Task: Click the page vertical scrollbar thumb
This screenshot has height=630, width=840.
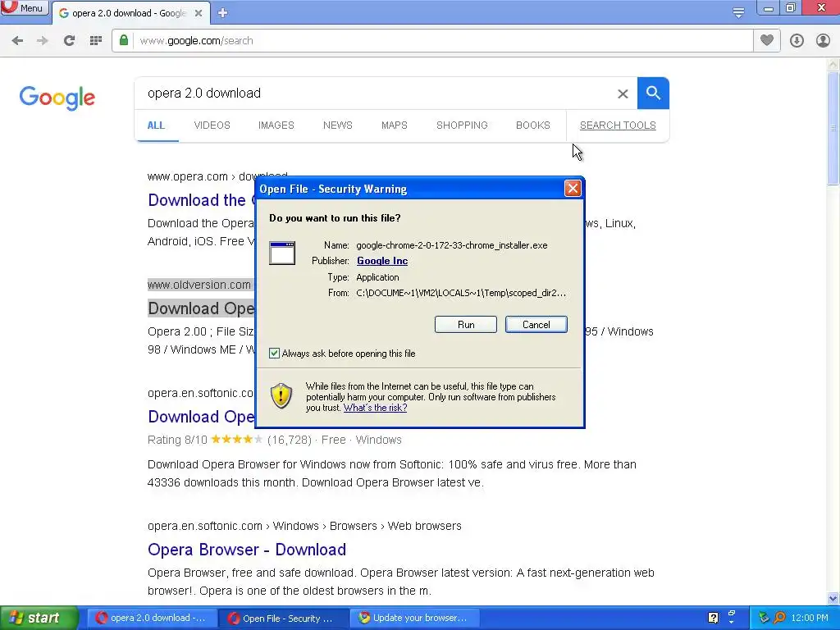Action: click(833, 129)
